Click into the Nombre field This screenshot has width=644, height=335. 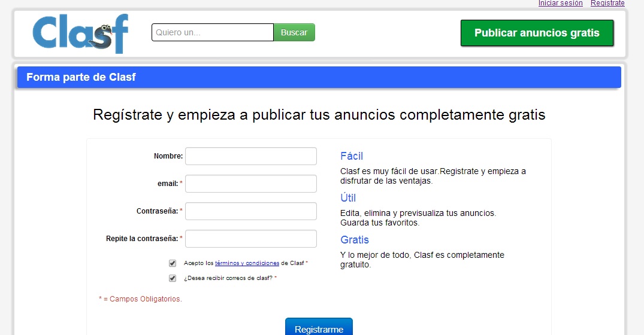(251, 156)
